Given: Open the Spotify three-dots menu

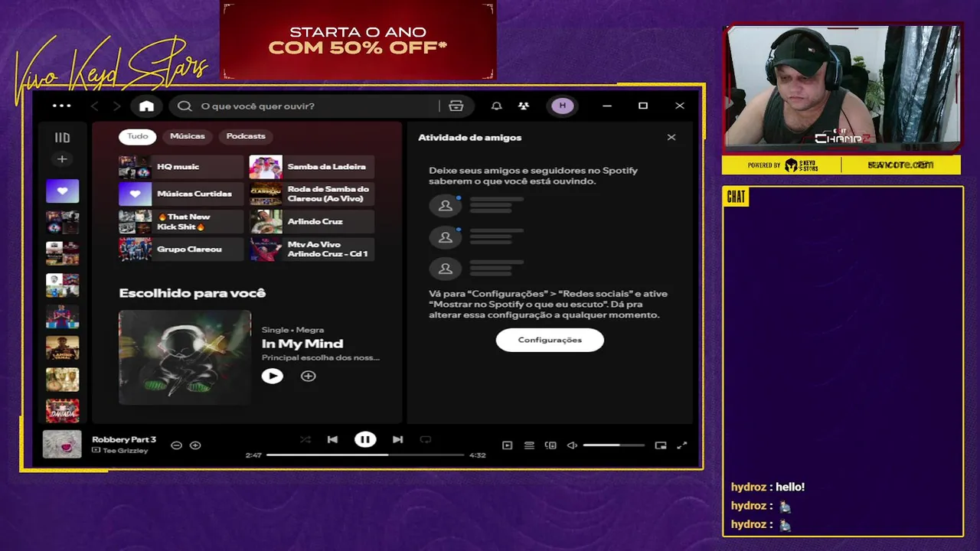Looking at the screenshot, I should [x=62, y=106].
